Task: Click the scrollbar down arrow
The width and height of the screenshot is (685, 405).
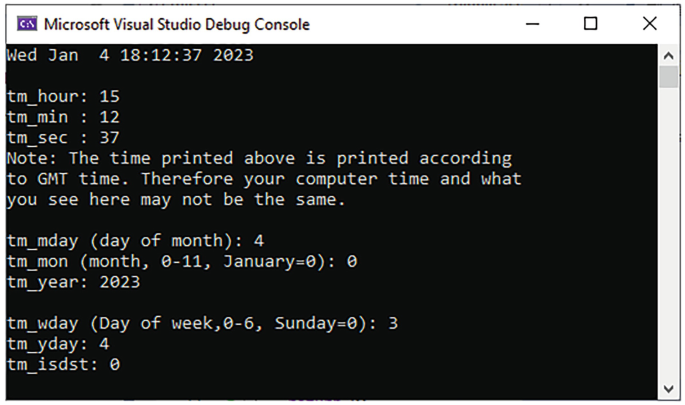Action: pos(668,388)
